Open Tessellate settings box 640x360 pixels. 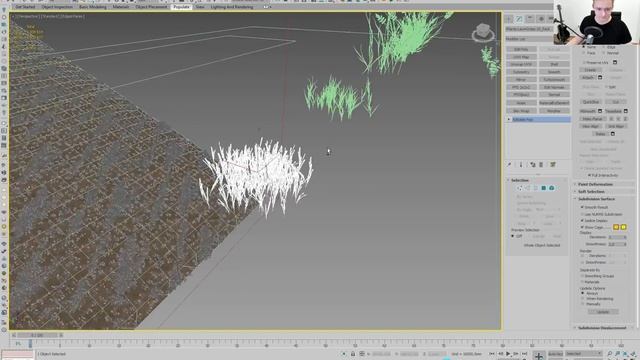pyautogui.click(x=626, y=111)
